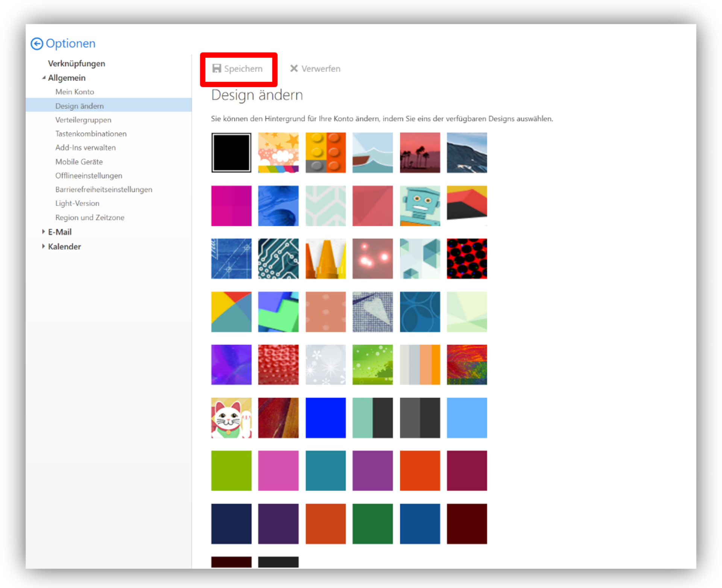The width and height of the screenshot is (722, 588).
Task: Choose the palm trees sunset theme
Action: click(420, 153)
